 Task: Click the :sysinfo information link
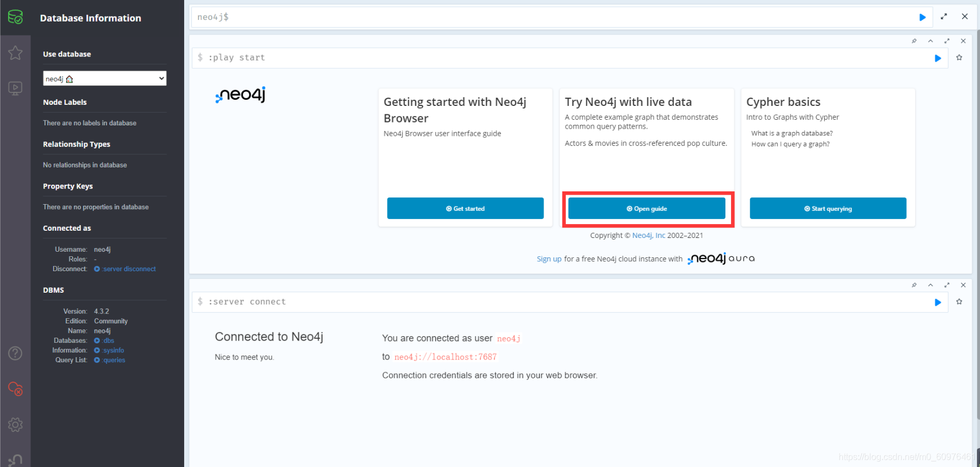coord(109,351)
